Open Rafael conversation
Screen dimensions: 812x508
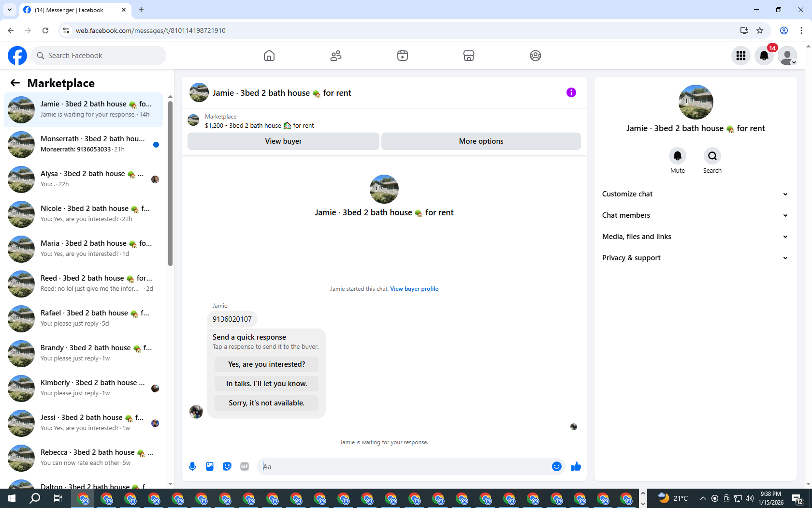pyautogui.click(x=84, y=319)
